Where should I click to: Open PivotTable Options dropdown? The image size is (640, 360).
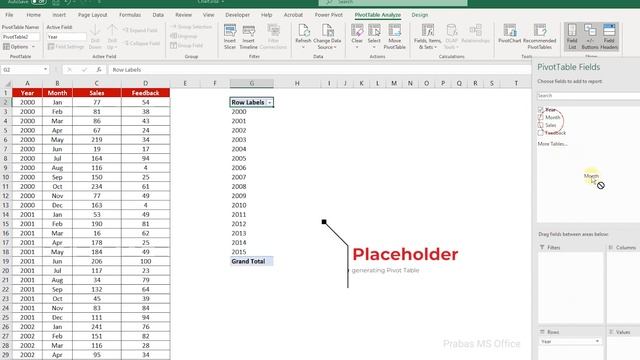(x=19, y=47)
